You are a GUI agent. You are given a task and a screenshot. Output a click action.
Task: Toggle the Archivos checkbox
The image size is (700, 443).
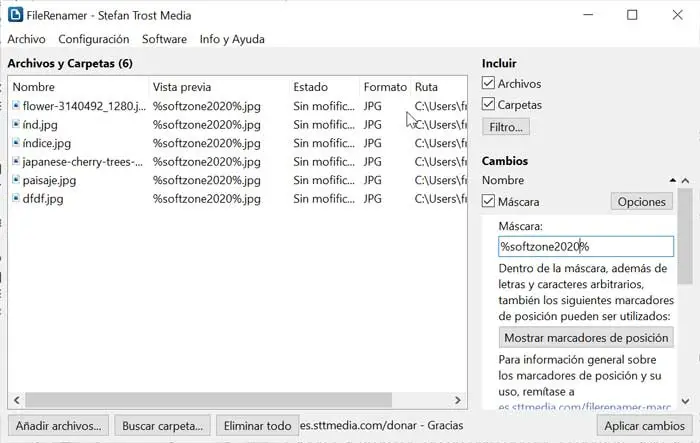coord(488,83)
